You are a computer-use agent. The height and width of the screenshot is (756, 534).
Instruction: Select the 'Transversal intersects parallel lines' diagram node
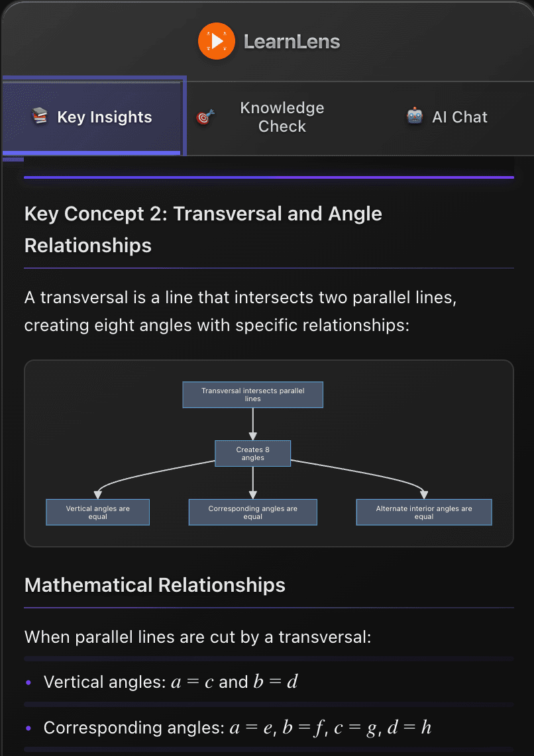(x=252, y=394)
